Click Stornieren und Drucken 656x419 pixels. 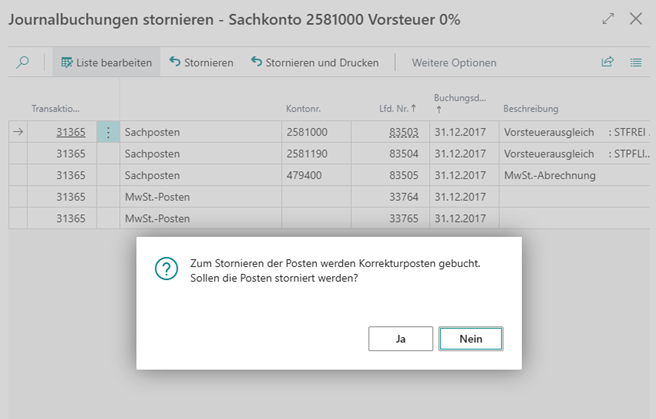point(314,62)
